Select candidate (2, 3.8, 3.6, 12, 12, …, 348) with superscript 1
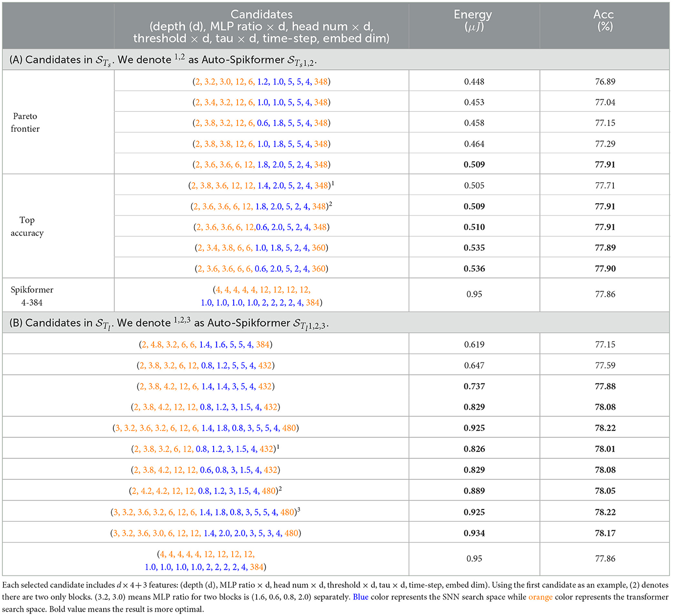This screenshot has width=673, height=616. tap(261, 186)
